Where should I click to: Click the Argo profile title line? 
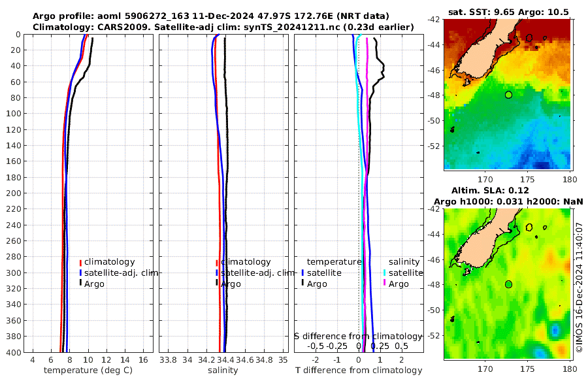[x=211, y=16]
